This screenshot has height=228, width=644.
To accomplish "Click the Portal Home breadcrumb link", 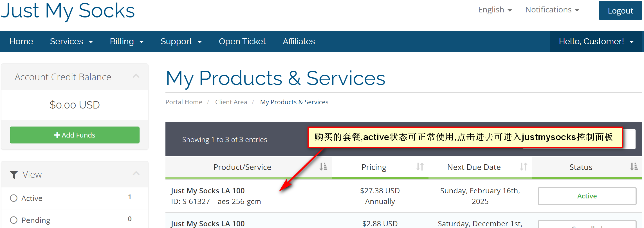I will (184, 102).
